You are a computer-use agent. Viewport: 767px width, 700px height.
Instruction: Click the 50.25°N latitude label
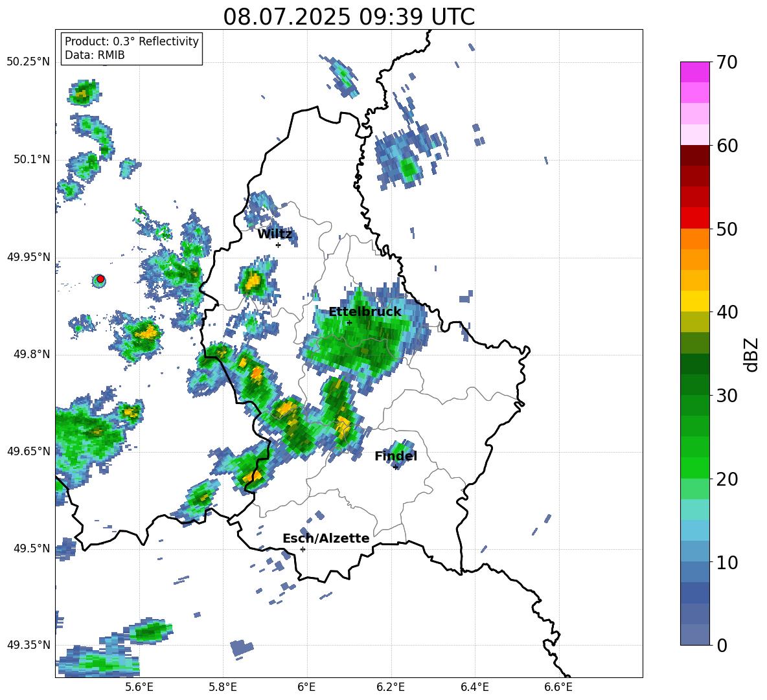[29, 62]
